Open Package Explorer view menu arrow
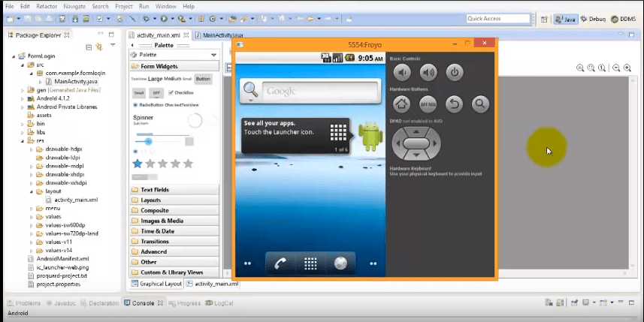 [x=113, y=45]
